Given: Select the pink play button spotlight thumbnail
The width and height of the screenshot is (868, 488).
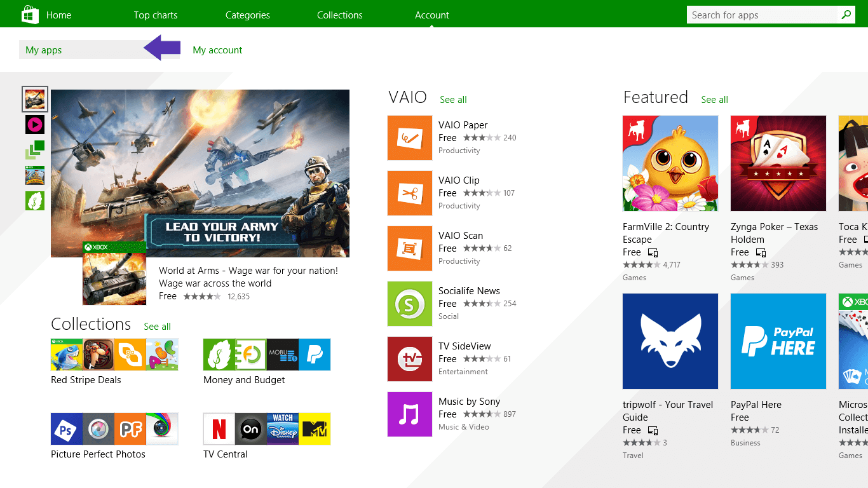Looking at the screenshot, I should click(35, 125).
